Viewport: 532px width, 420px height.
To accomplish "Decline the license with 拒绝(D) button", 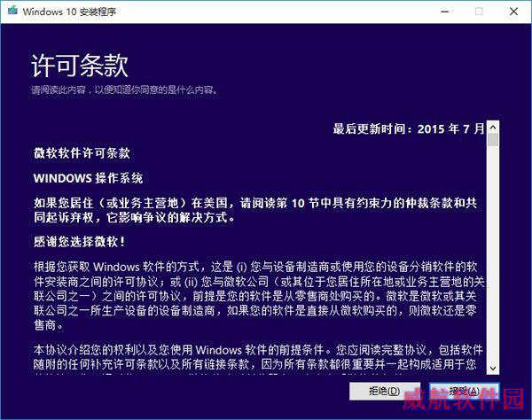I will tap(385, 391).
